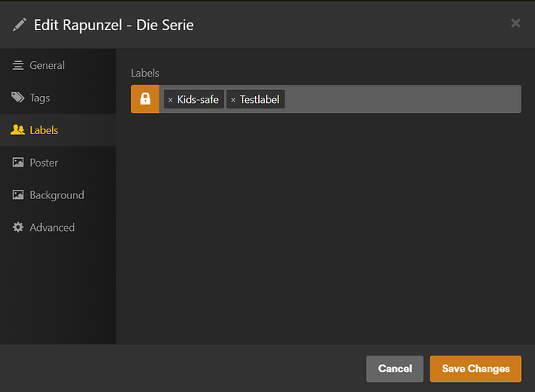Click the Poster image icon
Viewport: 535px width, 392px height.
pyautogui.click(x=18, y=162)
